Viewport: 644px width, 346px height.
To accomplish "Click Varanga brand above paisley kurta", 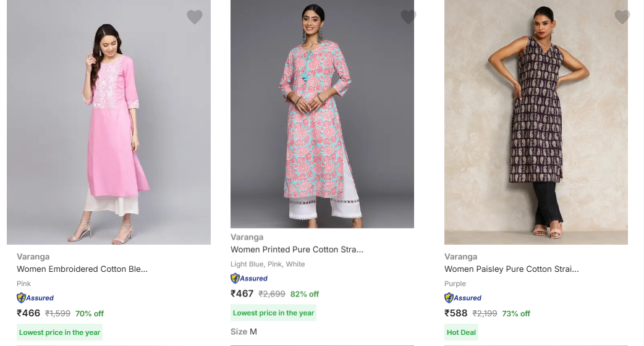I will [460, 257].
